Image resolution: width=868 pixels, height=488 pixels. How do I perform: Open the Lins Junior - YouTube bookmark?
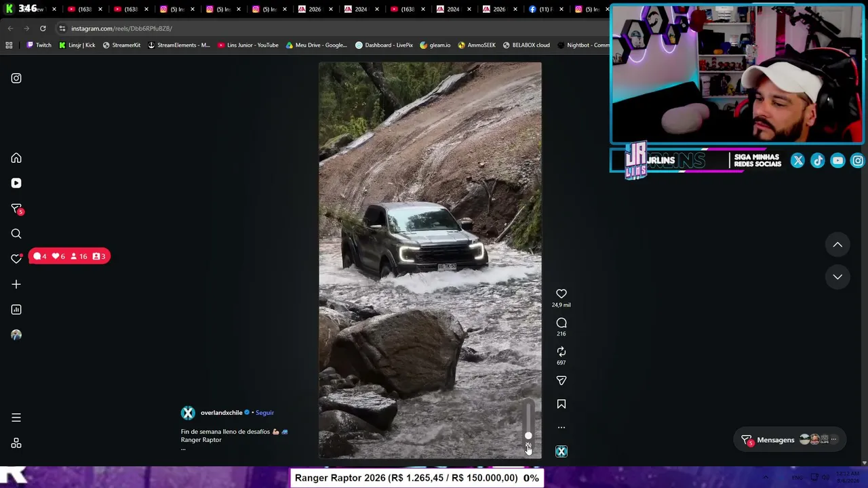(x=248, y=45)
